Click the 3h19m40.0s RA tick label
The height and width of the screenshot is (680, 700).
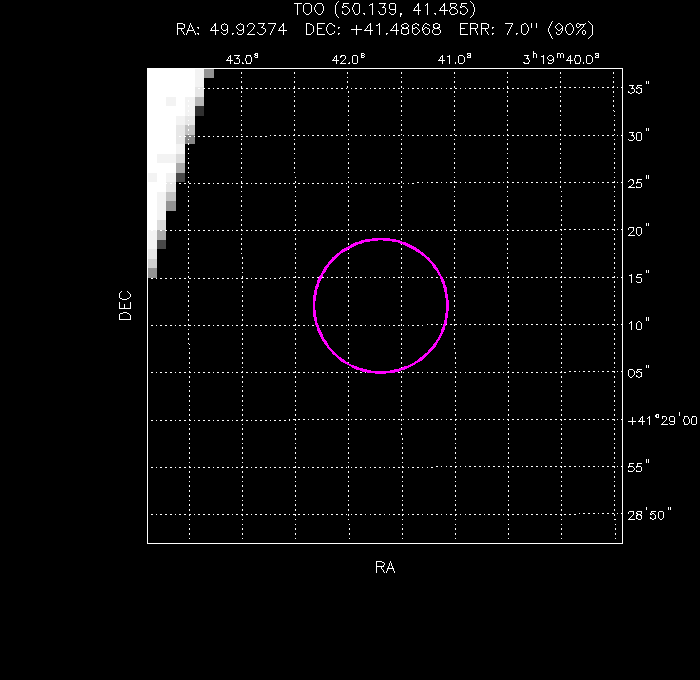click(x=562, y=59)
